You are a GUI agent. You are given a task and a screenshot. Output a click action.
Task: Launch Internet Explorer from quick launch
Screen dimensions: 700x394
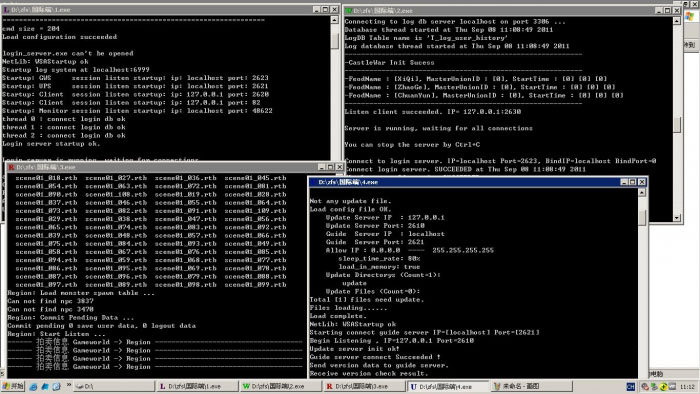pyautogui.click(x=33, y=387)
